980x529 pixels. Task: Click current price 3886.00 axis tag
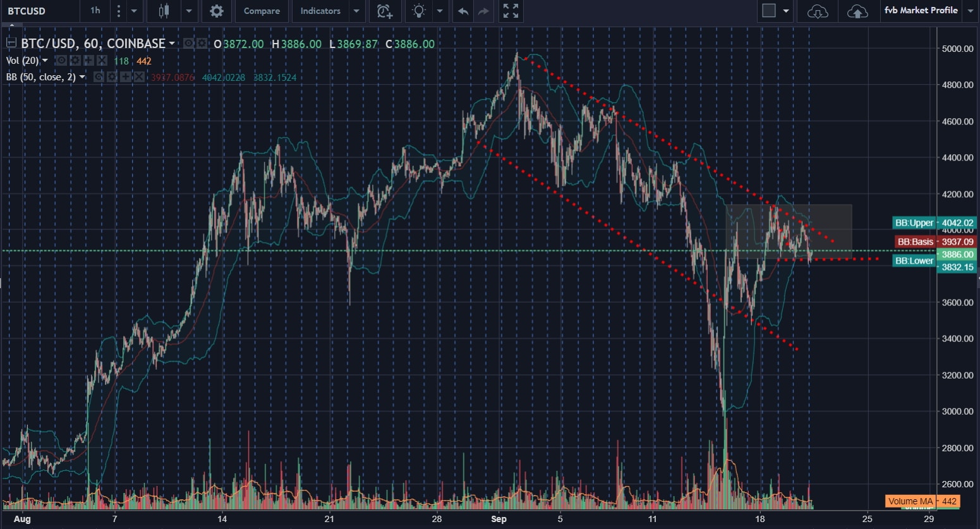(957, 254)
